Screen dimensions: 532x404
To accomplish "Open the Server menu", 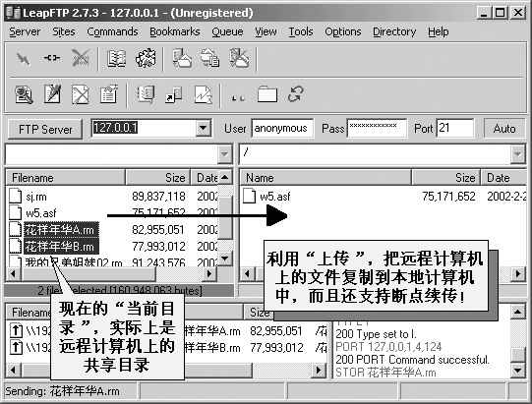I will coord(25,31).
